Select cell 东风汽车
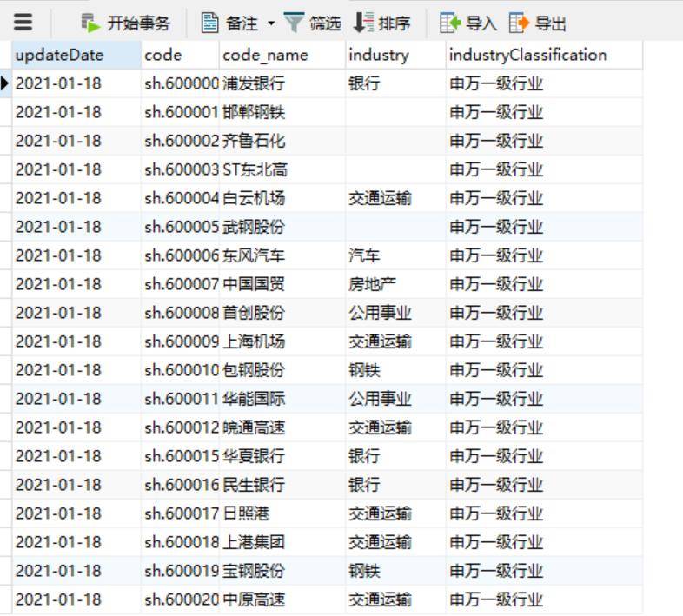This screenshot has height=616, width=683. point(282,255)
